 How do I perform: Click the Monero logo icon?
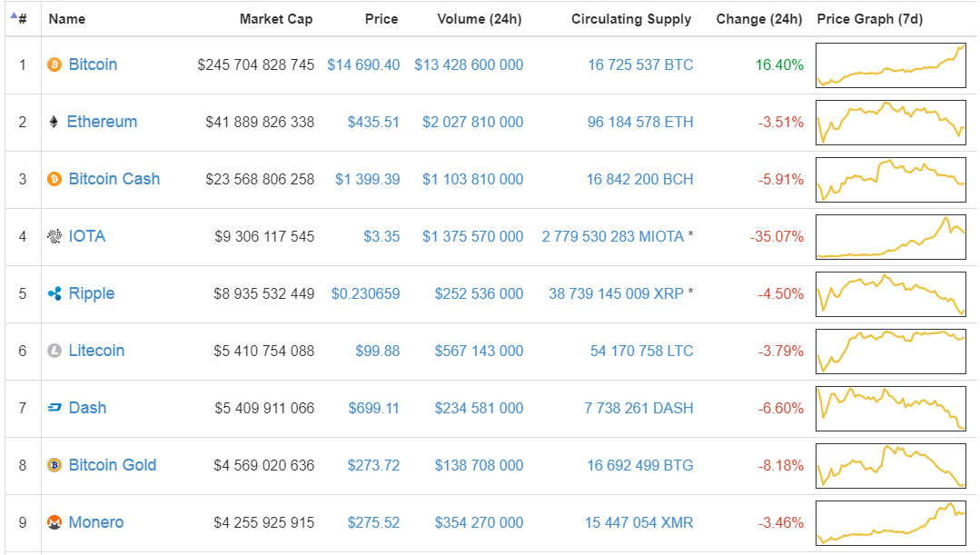54,523
